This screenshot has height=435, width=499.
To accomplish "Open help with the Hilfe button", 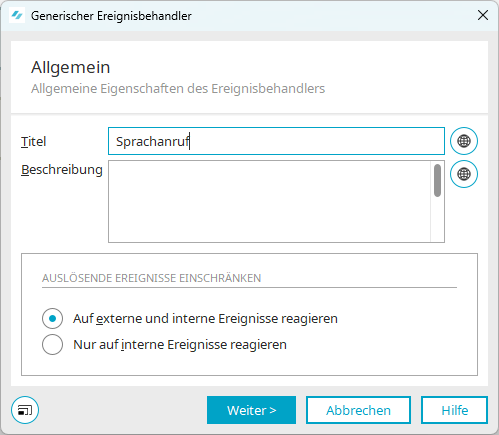I will tap(455, 410).
